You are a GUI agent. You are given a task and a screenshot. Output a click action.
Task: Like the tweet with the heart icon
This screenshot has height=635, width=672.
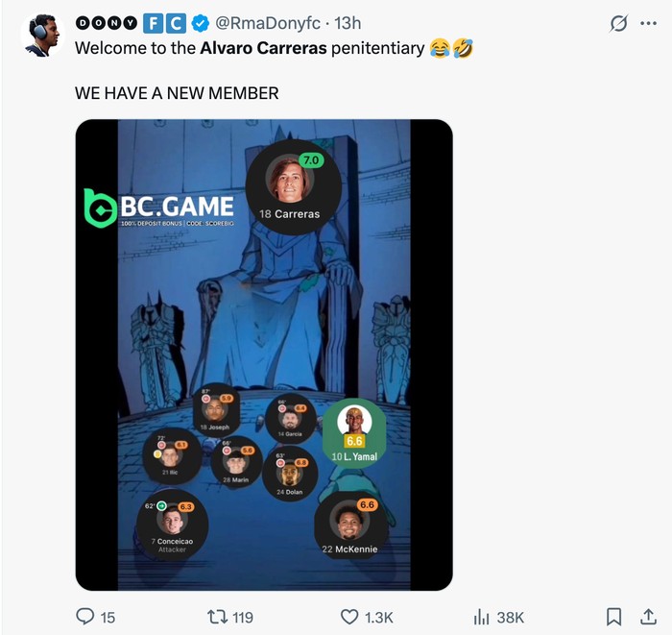tap(349, 617)
